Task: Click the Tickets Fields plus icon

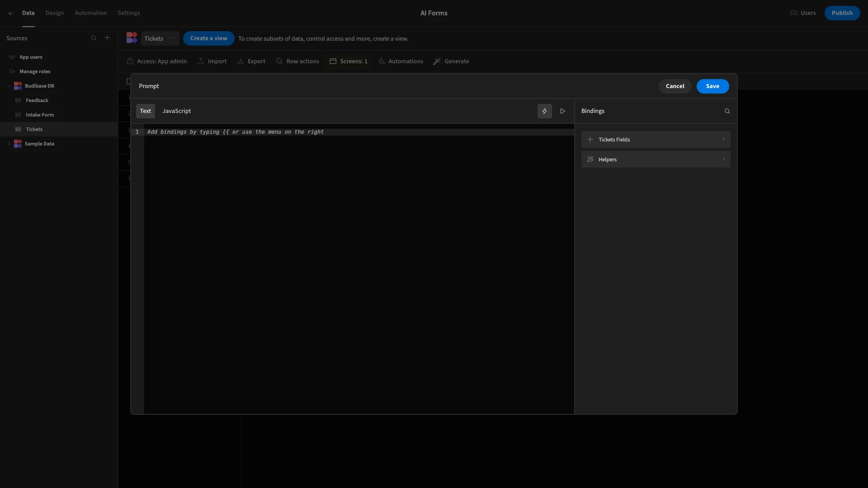Action: point(590,140)
